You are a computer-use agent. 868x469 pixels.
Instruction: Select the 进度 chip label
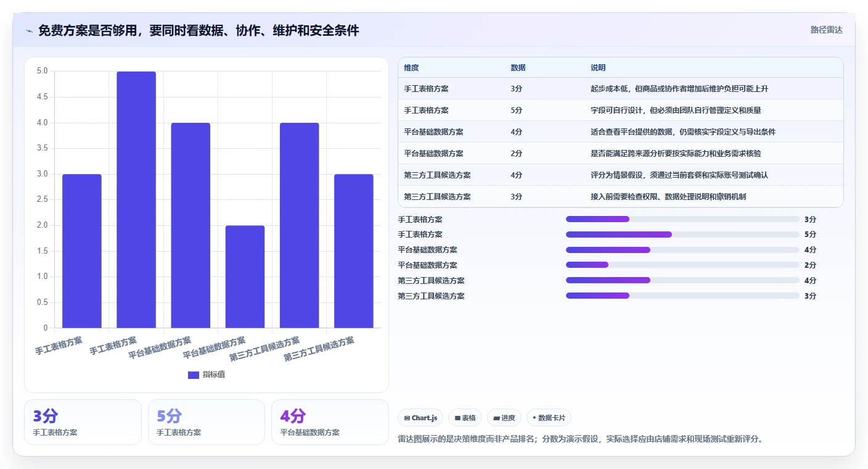[x=508, y=418]
